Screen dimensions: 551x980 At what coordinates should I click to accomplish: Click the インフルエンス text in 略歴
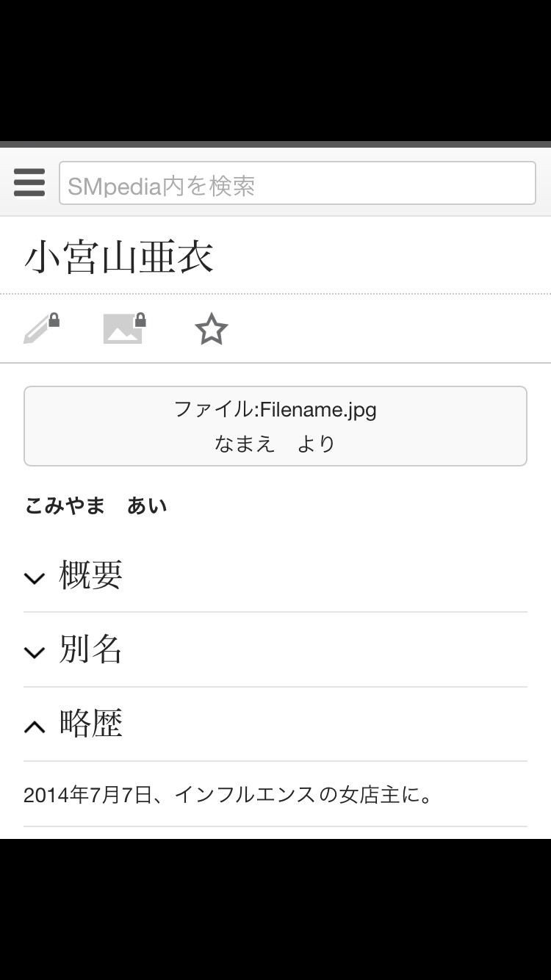click(x=245, y=795)
